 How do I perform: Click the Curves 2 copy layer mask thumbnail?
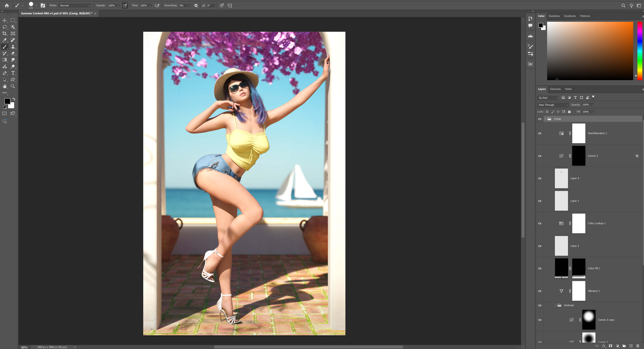click(x=589, y=320)
